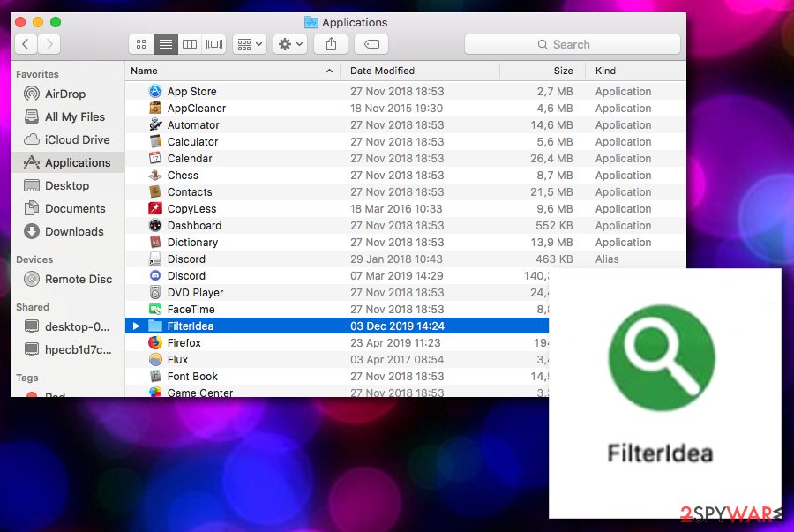Screen dimensions: 794x532
Task: Click the 'Alias' kind cell
Action: [x=607, y=259]
